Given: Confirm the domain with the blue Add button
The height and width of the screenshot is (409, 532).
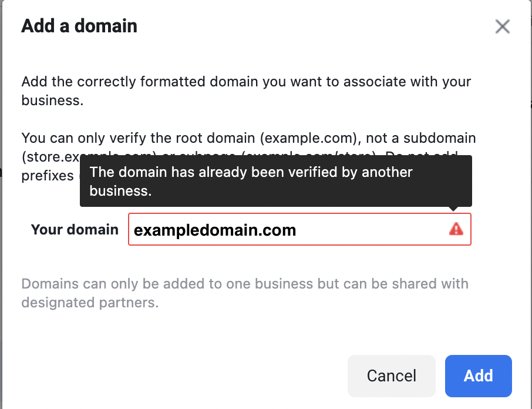Looking at the screenshot, I should (478, 376).
